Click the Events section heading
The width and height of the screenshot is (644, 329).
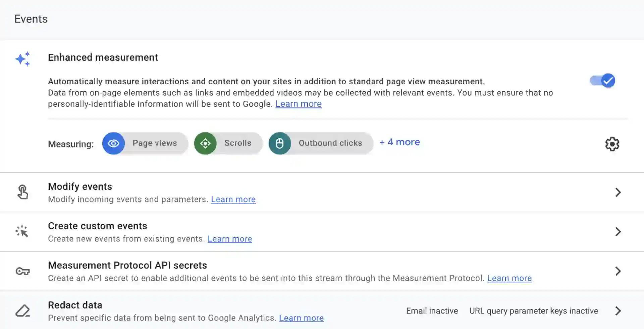(x=31, y=19)
